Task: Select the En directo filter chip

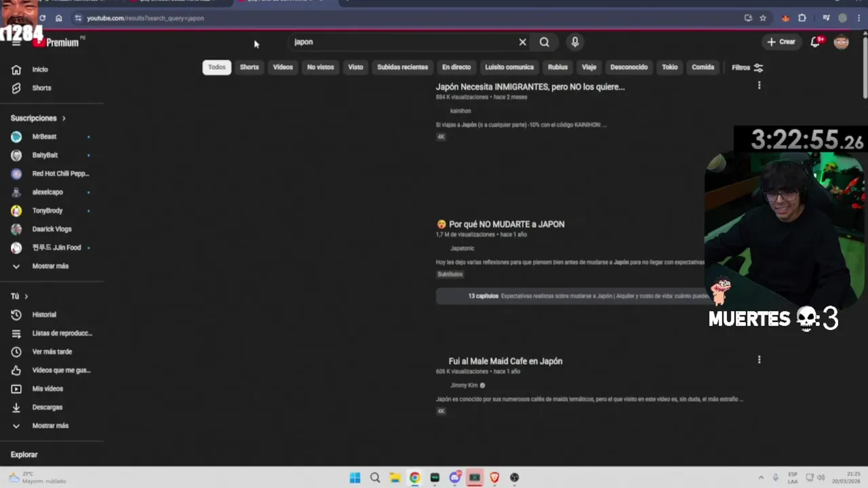Action: pos(456,67)
